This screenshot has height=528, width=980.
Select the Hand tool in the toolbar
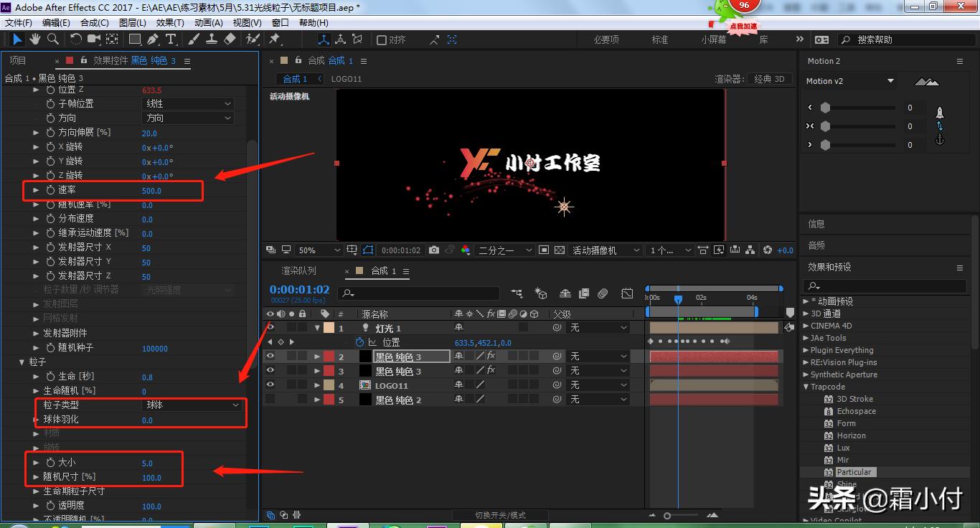click(x=34, y=39)
